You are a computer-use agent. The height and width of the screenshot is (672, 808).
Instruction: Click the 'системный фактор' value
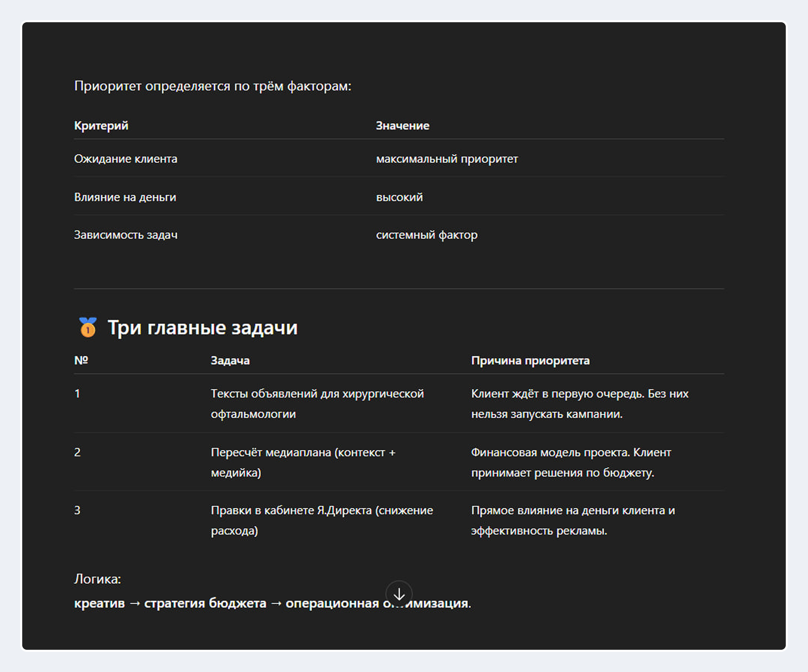[x=427, y=235]
